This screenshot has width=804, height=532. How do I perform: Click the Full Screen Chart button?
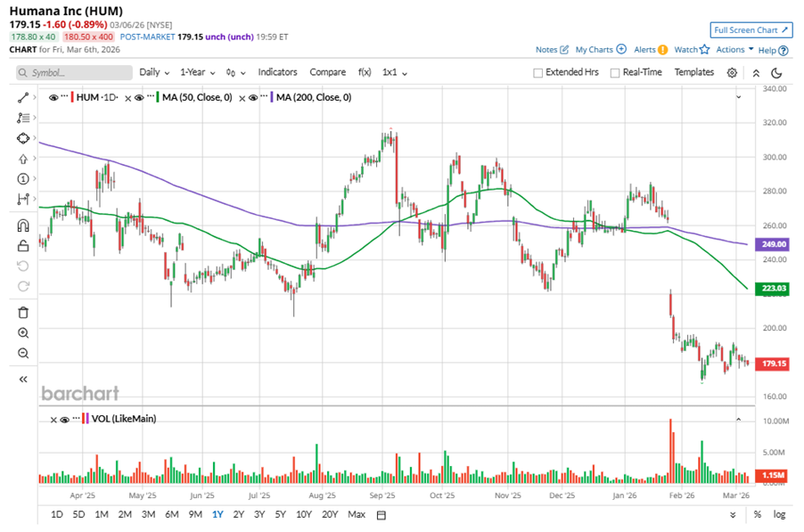point(751,30)
